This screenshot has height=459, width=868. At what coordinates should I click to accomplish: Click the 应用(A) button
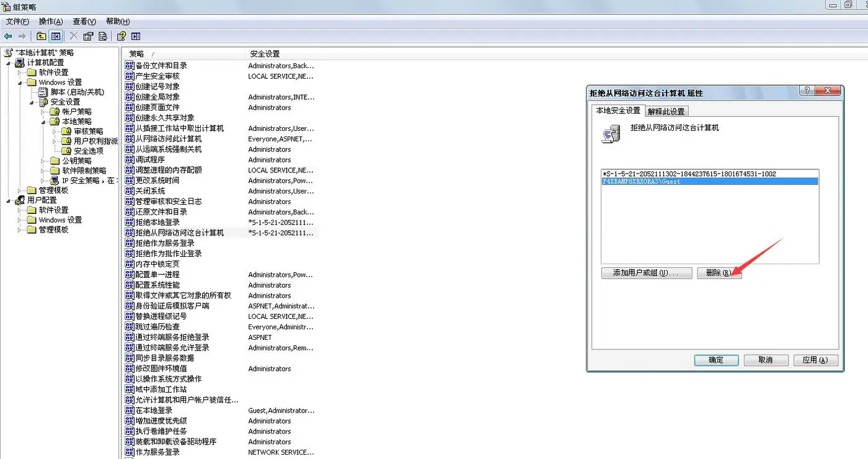pos(815,360)
